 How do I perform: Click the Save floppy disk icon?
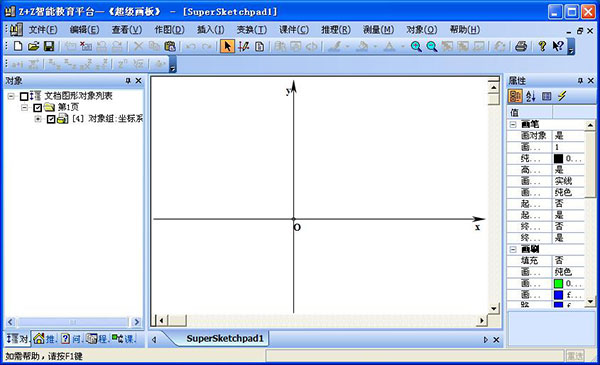coord(49,46)
